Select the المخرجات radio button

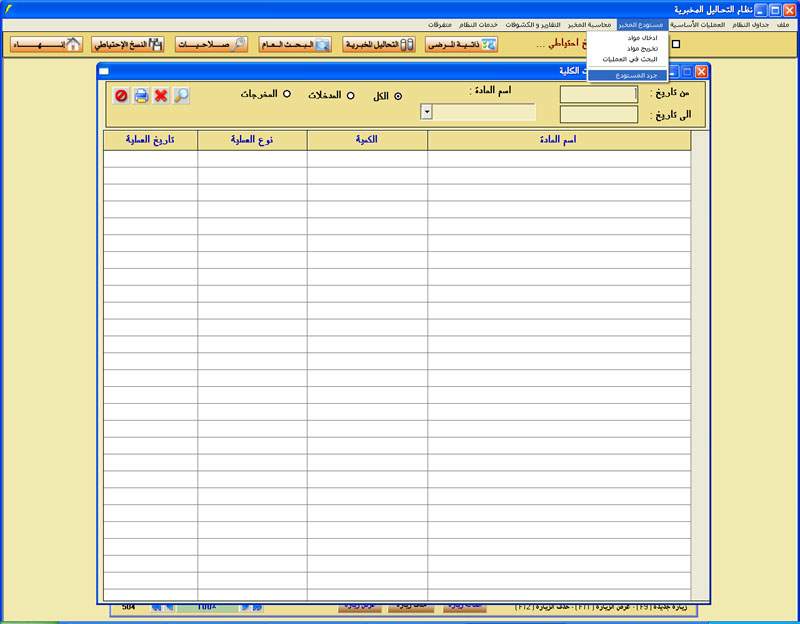[x=287, y=94]
